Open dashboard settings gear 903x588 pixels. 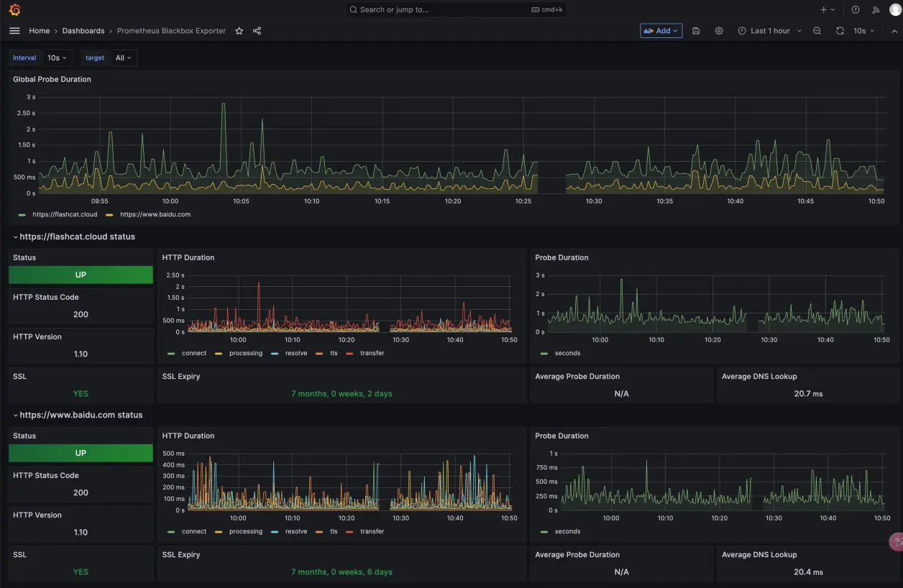[x=719, y=31]
